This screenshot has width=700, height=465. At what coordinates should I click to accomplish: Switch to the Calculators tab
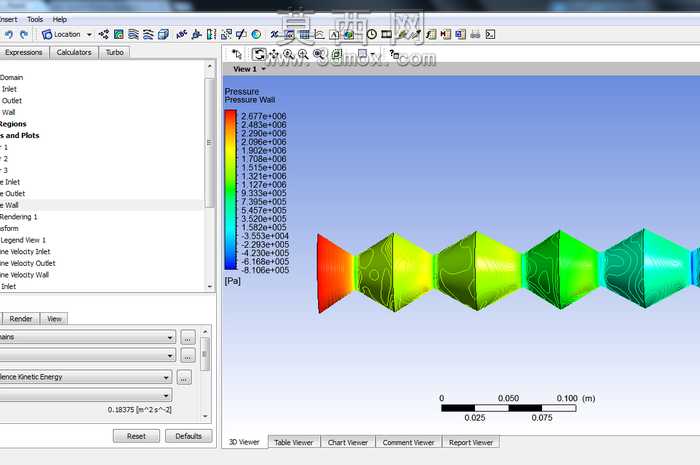(74, 52)
